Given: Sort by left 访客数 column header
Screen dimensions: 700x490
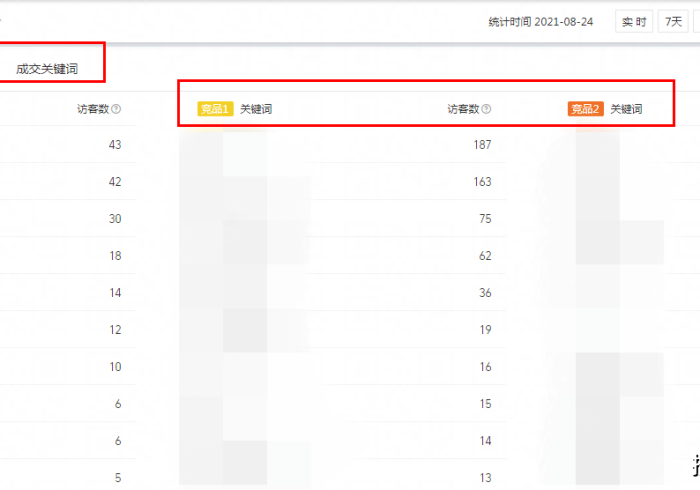Looking at the screenshot, I should (93, 109).
